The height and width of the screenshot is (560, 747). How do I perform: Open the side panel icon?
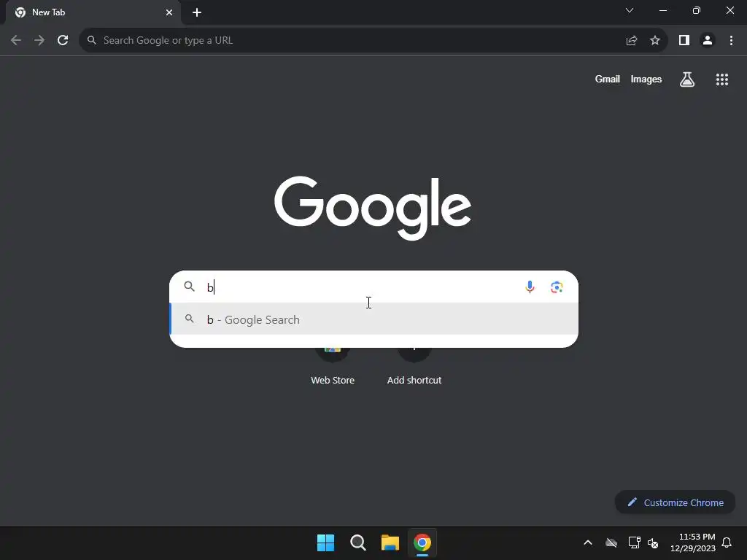pyautogui.click(x=684, y=41)
